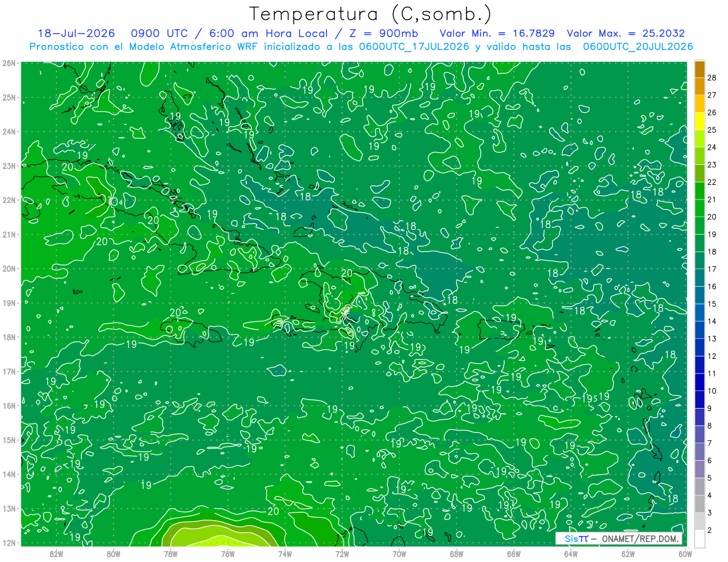This screenshot has width=728, height=562.
Task: Click the '14N' latitude label
Action: point(9,474)
